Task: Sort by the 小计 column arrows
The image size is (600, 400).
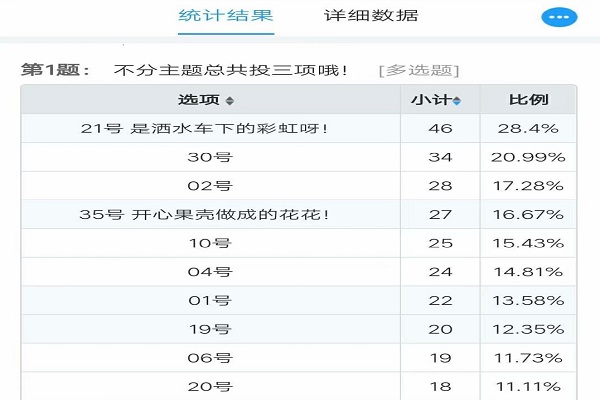Action: [457, 101]
